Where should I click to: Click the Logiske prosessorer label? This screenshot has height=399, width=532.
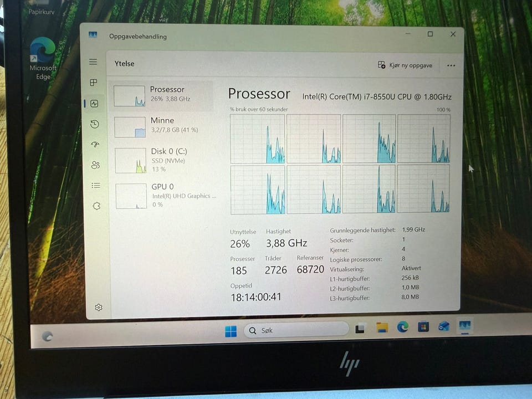click(x=356, y=259)
